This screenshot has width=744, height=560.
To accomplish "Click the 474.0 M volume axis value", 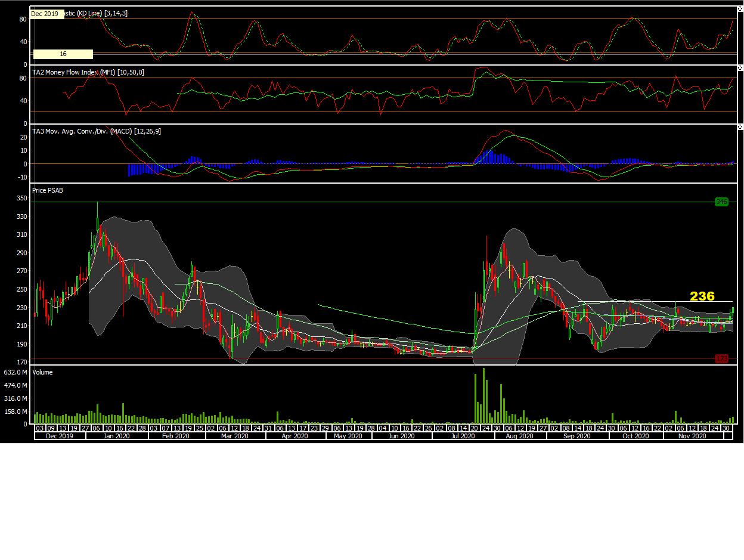I will coord(15,385).
